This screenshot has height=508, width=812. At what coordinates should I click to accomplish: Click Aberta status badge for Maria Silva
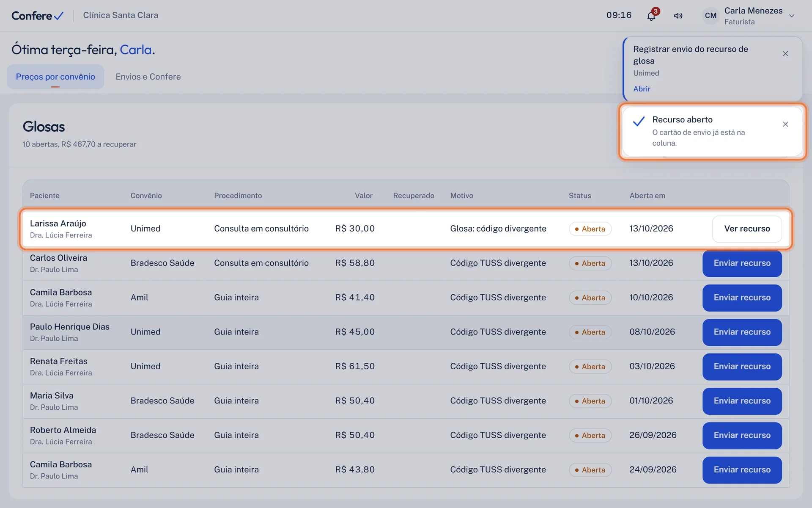pos(590,401)
